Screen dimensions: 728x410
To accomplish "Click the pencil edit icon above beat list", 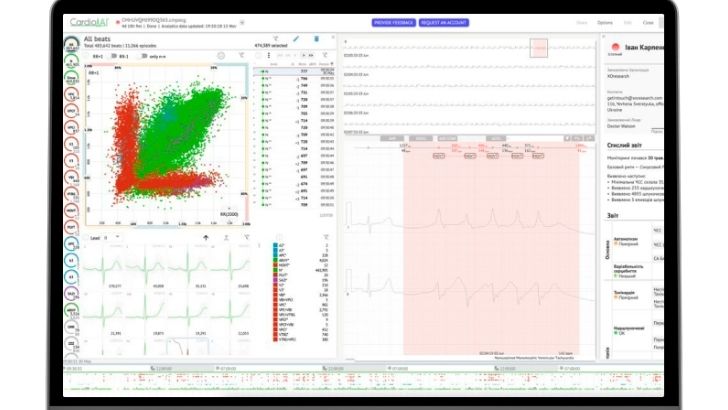I will pyautogui.click(x=297, y=39).
